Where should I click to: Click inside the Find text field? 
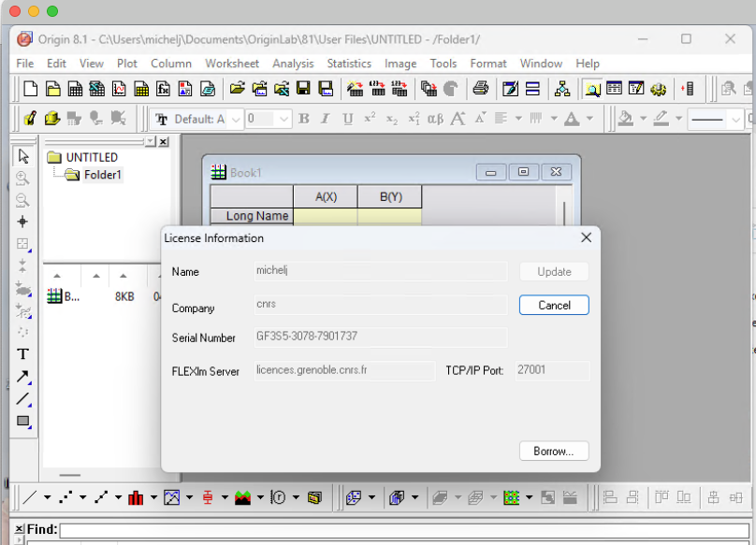pos(402,530)
